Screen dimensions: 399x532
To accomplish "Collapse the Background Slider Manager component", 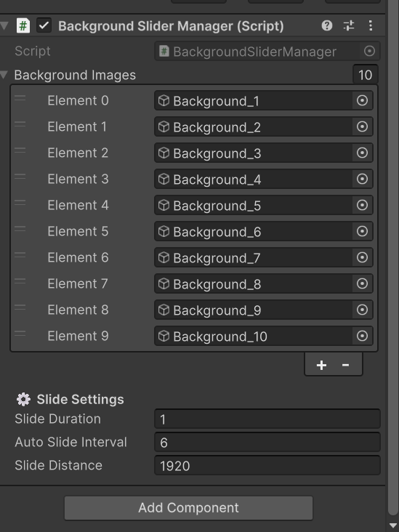I will (x=4, y=25).
